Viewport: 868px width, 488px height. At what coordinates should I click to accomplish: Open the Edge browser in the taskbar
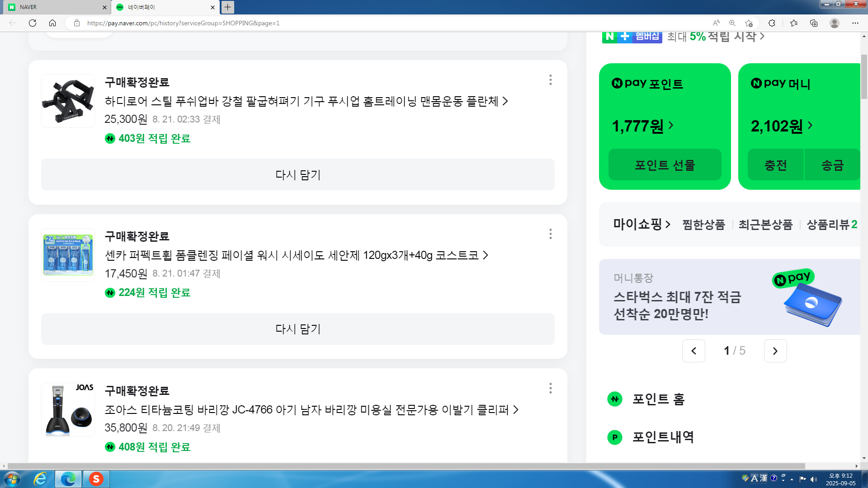68,479
